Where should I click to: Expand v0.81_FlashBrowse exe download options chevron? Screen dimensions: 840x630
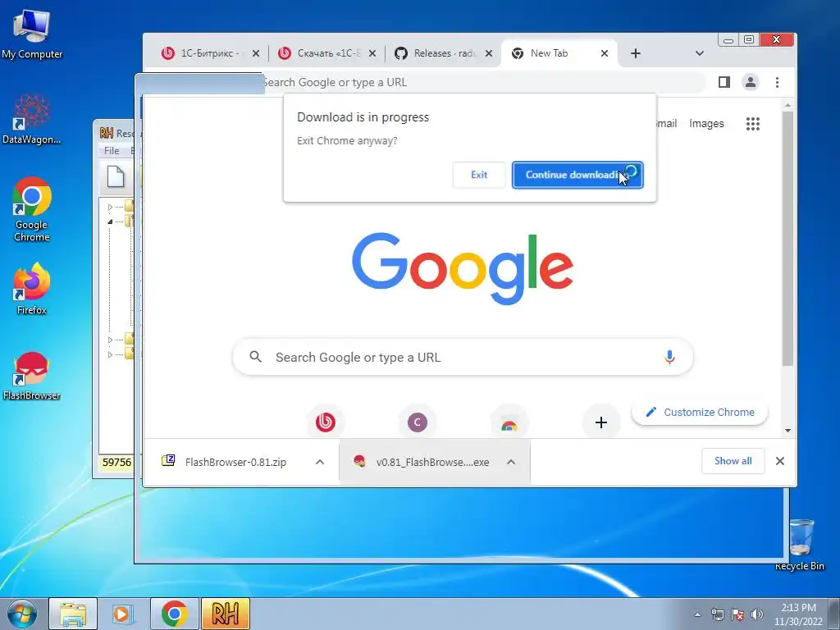(511, 462)
